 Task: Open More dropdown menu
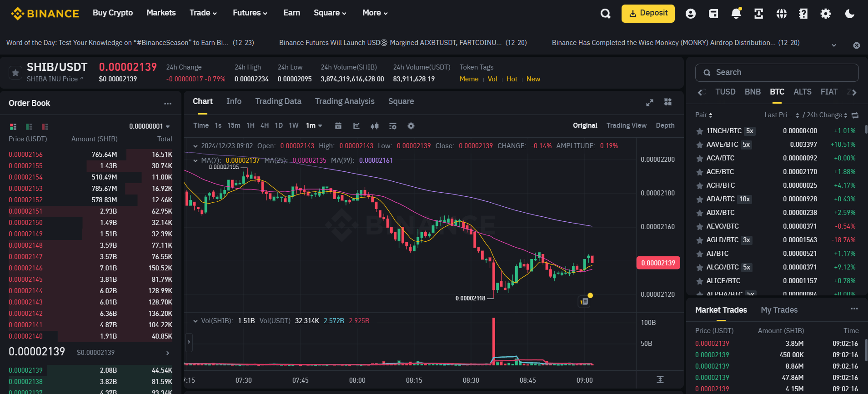pyautogui.click(x=375, y=13)
